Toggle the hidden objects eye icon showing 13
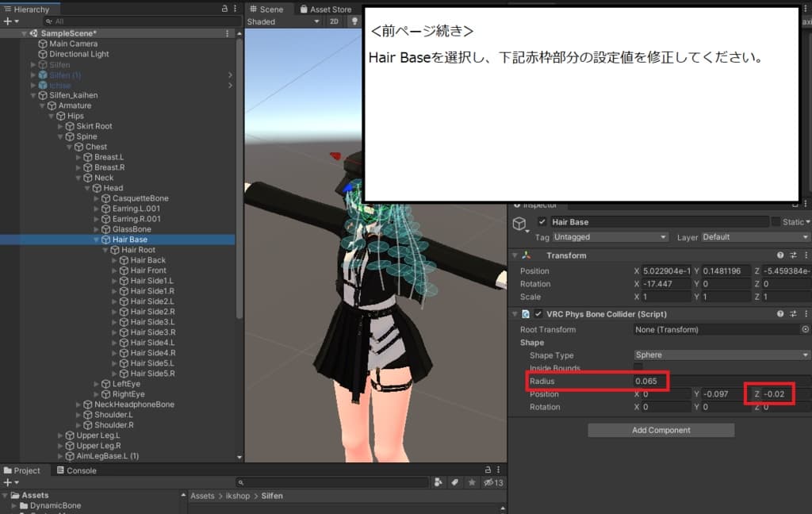 (489, 482)
